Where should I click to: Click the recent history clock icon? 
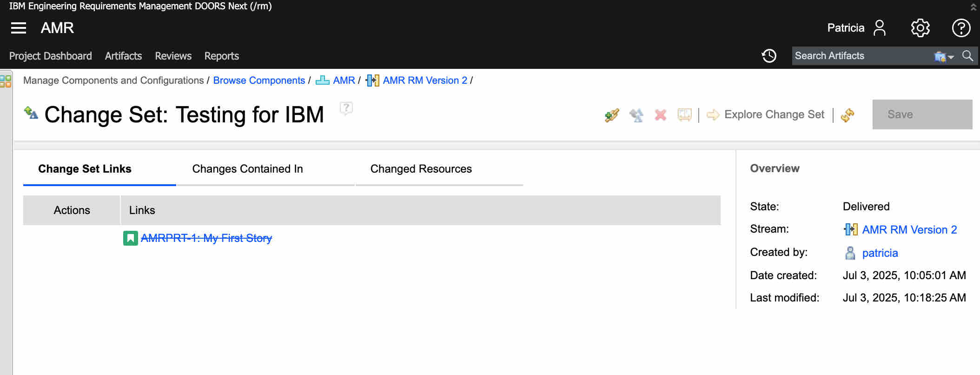coord(769,56)
